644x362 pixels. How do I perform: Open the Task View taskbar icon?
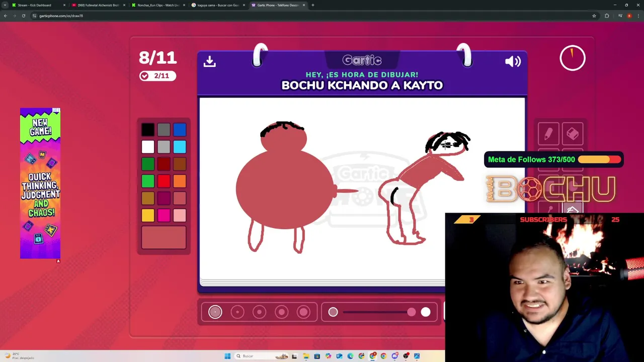click(x=295, y=356)
